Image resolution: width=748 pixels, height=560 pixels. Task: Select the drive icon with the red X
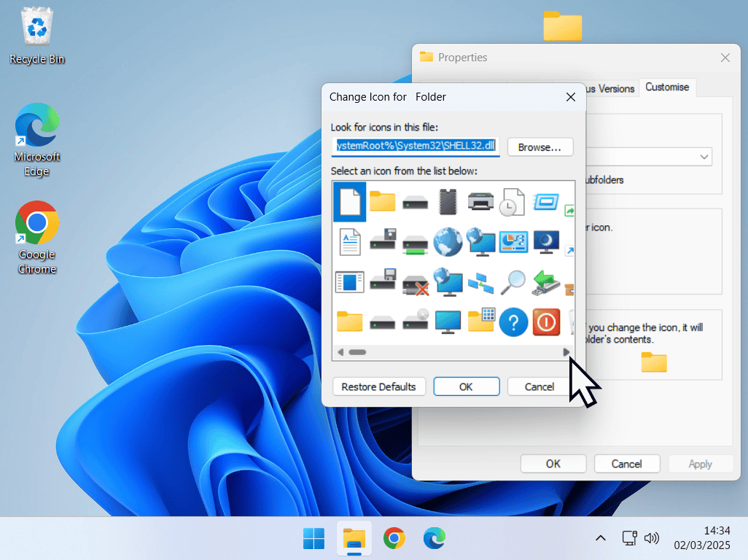point(415,283)
